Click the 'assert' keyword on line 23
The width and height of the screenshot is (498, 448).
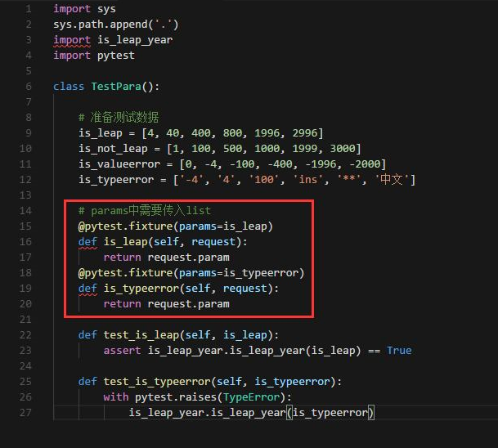click(123, 351)
